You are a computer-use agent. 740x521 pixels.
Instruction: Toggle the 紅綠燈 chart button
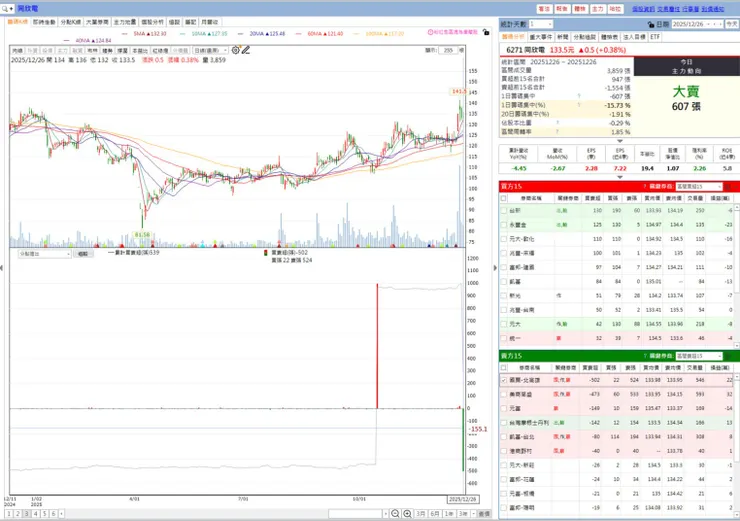pyautogui.click(x=160, y=50)
